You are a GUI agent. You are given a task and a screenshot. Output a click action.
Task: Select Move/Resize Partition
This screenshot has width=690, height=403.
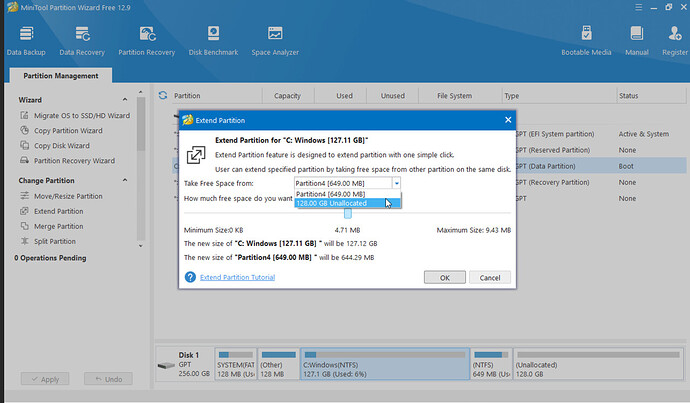click(x=68, y=196)
